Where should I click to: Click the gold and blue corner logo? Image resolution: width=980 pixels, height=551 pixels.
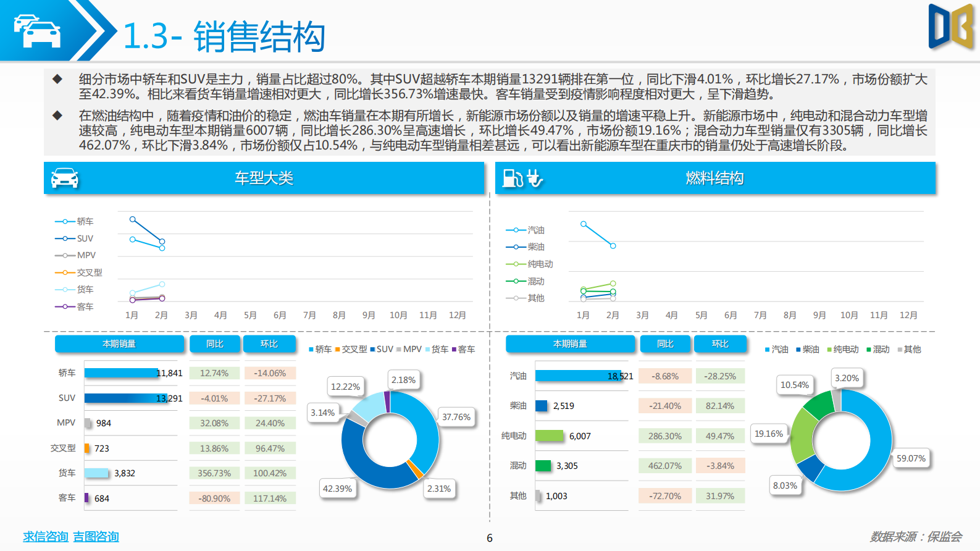pos(952,27)
